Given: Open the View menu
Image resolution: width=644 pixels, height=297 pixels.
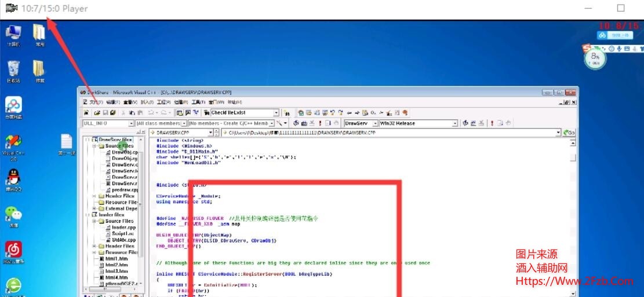Looking at the screenshot, I should pos(130,102).
